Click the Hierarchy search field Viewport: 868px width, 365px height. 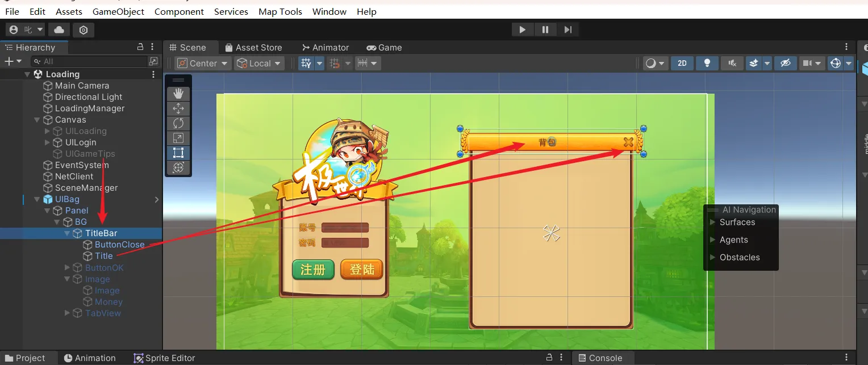(x=91, y=61)
